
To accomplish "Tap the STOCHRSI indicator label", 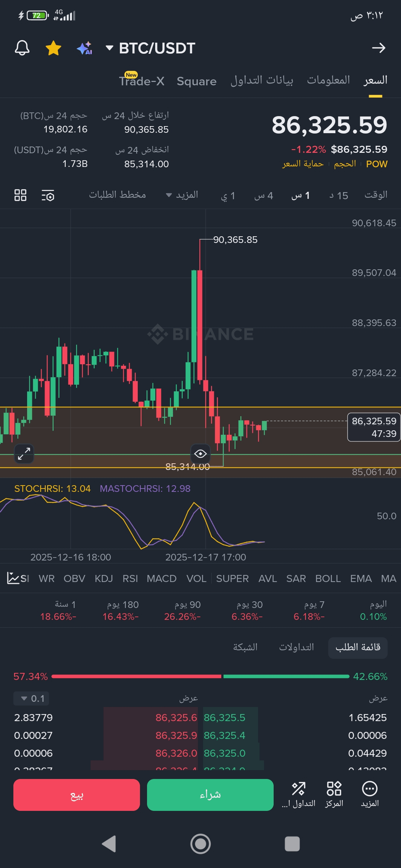I will pos(52,489).
